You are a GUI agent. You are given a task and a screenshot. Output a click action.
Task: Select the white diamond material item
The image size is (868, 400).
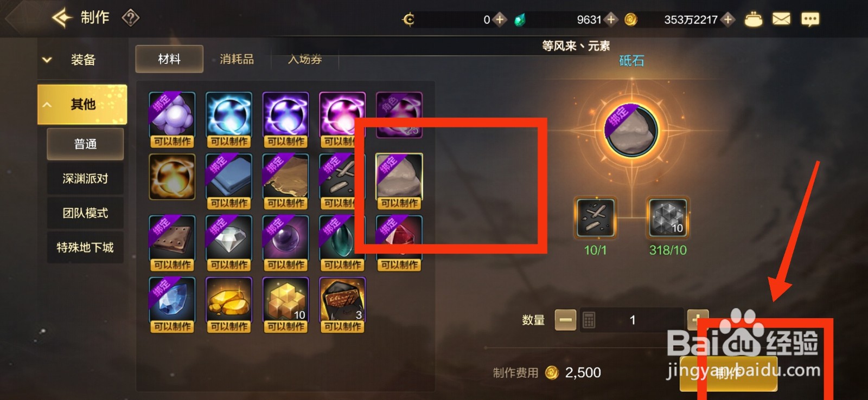[229, 243]
